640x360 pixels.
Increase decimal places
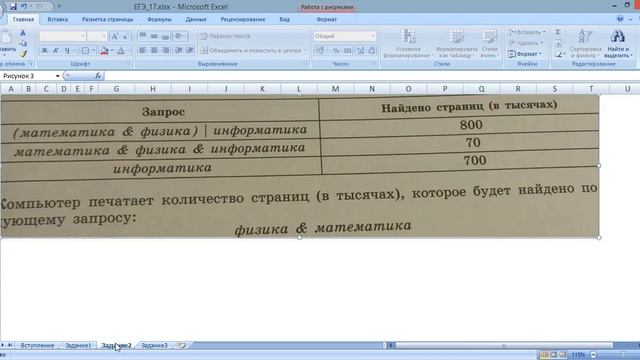[x=360, y=51]
